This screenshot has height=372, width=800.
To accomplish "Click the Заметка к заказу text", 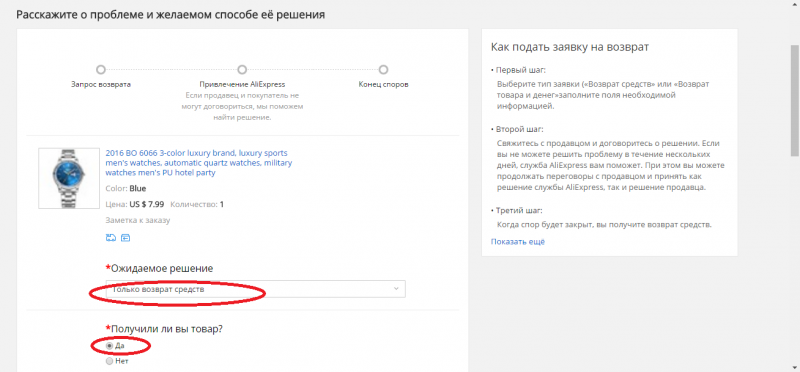I will coord(138,220).
